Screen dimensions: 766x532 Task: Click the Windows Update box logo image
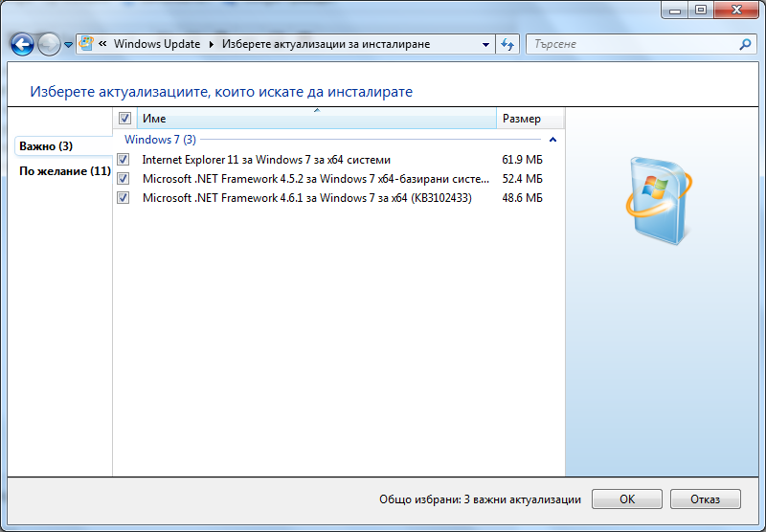(659, 201)
